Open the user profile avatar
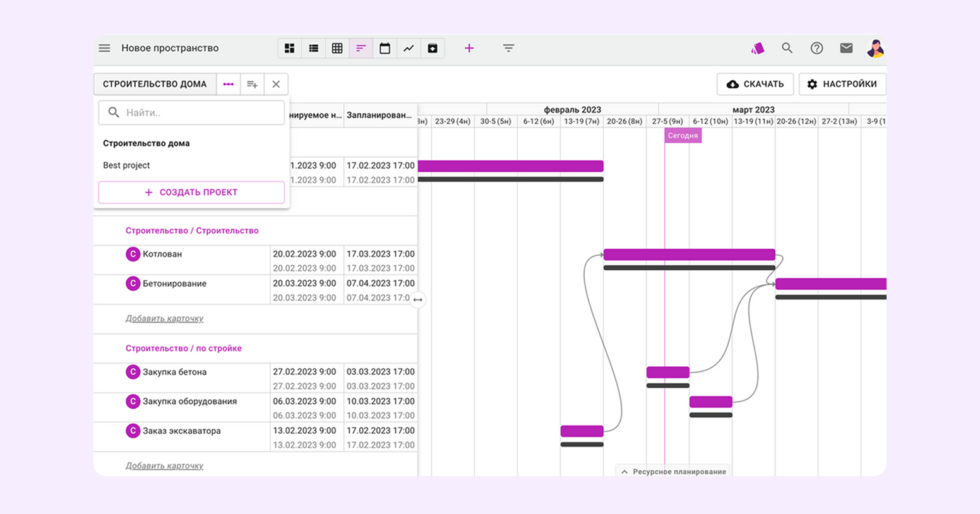 pos(875,49)
